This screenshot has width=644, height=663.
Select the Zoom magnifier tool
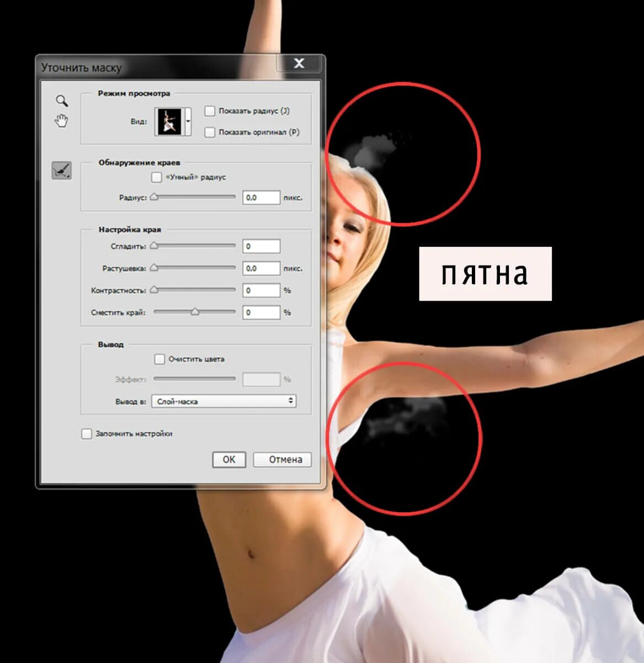click(62, 100)
